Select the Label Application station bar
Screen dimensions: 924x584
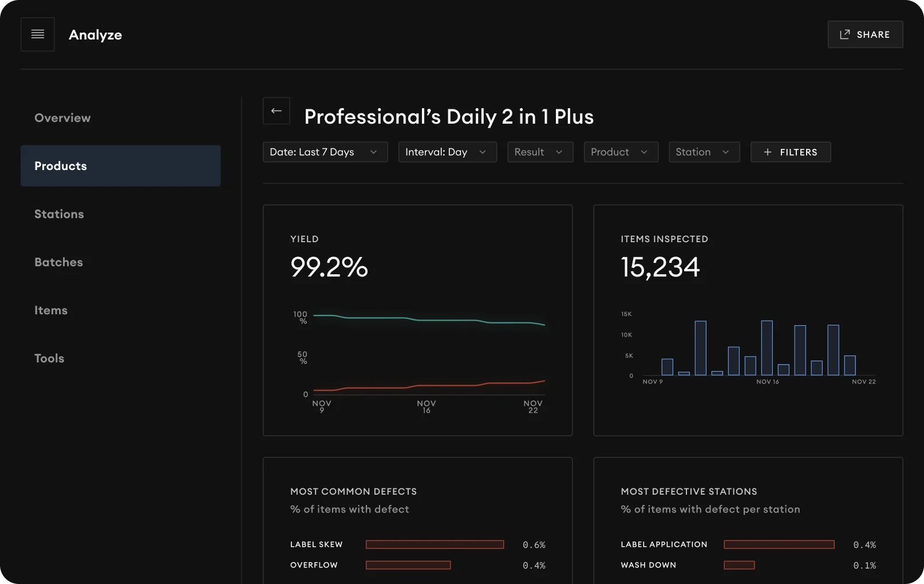(x=779, y=544)
